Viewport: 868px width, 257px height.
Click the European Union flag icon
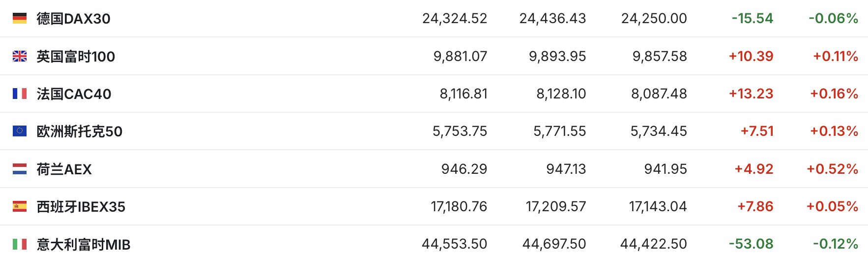[x=20, y=131]
